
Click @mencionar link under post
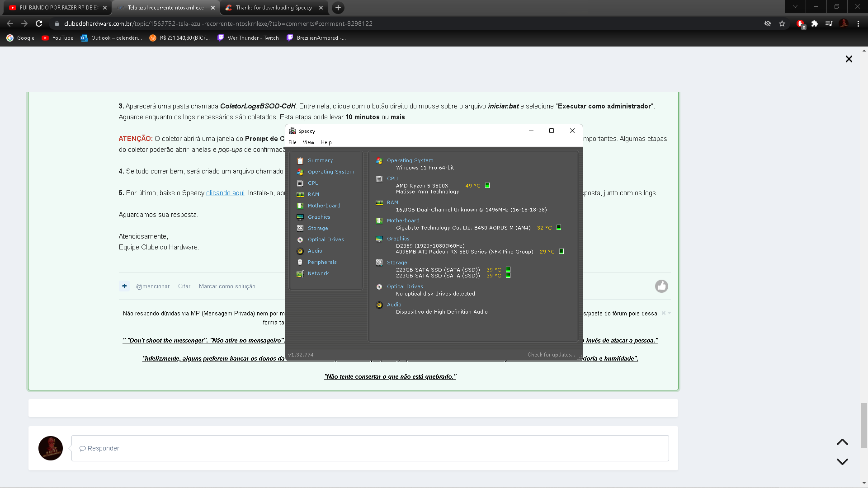[153, 286]
